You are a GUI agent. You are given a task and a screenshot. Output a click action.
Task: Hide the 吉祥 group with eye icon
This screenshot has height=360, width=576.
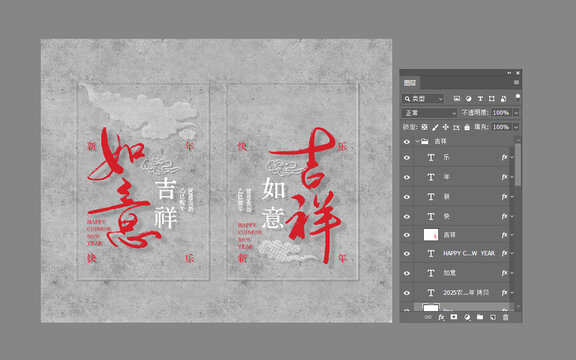click(407, 141)
